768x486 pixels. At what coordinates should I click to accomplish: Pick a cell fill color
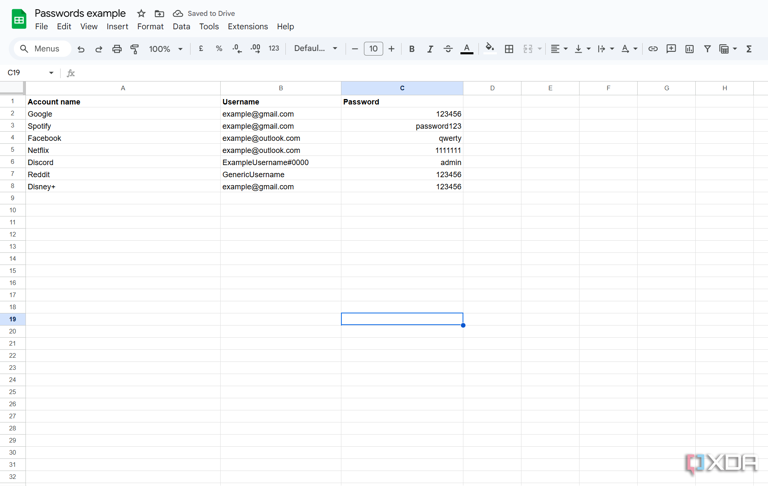[489, 49]
